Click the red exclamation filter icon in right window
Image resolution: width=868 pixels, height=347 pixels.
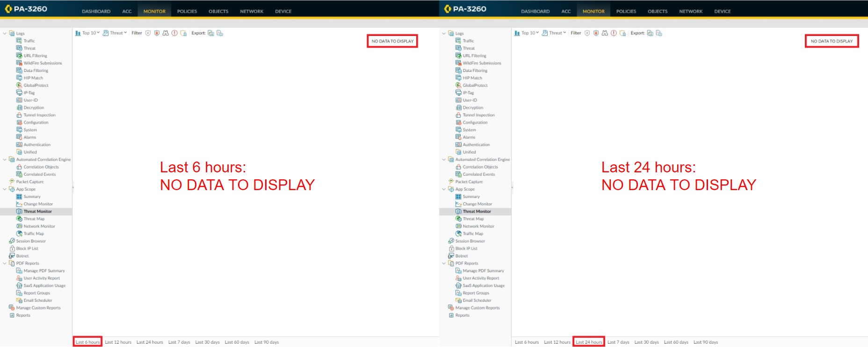pos(614,33)
